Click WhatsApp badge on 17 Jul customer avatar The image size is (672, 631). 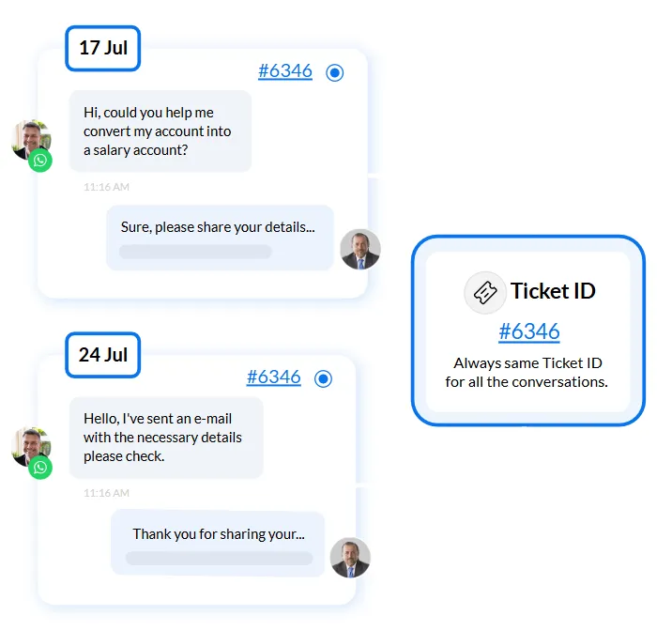39,161
